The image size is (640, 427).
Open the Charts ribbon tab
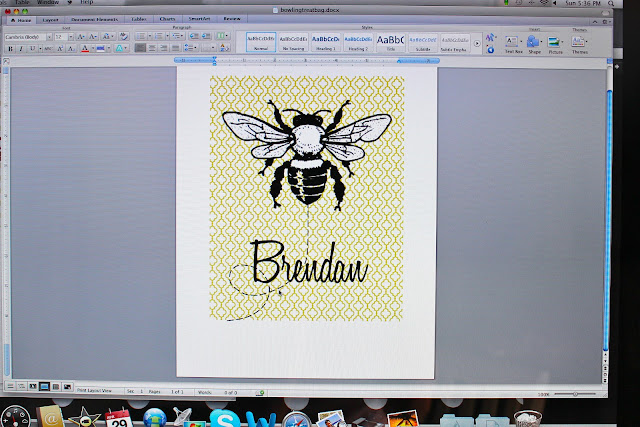167,19
